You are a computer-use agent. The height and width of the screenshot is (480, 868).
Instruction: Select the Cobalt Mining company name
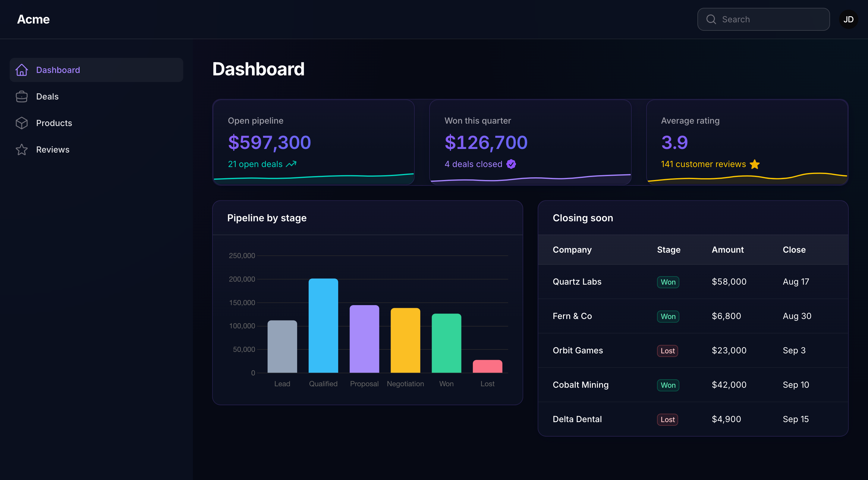coord(580,385)
